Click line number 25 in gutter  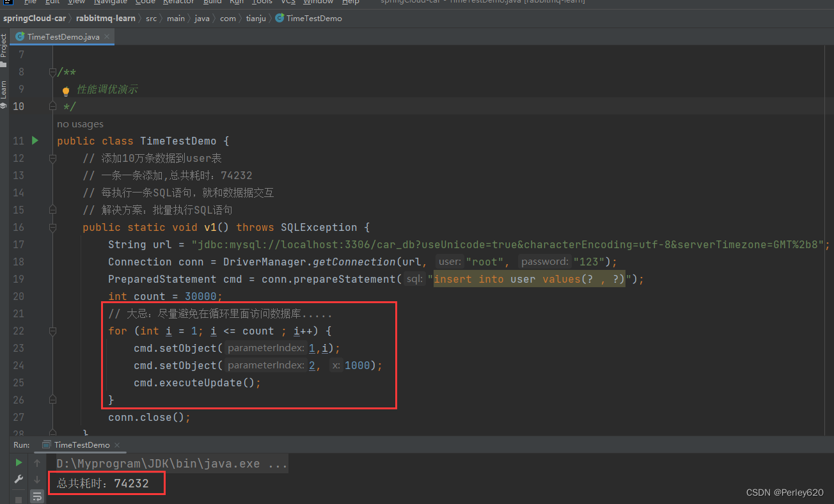(19, 382)
